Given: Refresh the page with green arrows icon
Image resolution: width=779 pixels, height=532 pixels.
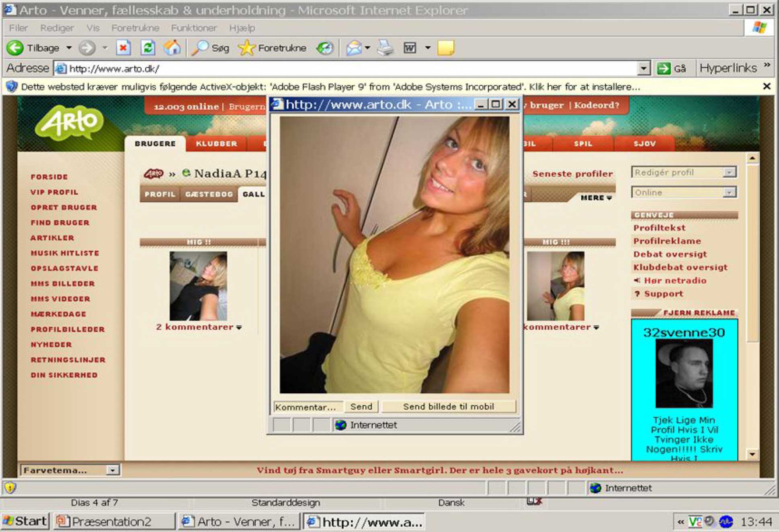Looking at the screenshot, I should [x=148, y=48].
